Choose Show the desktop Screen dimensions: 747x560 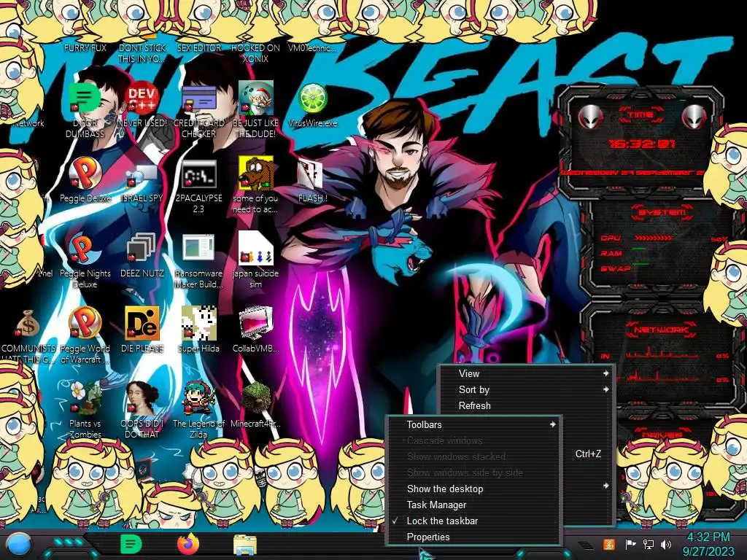pos(473,489)
